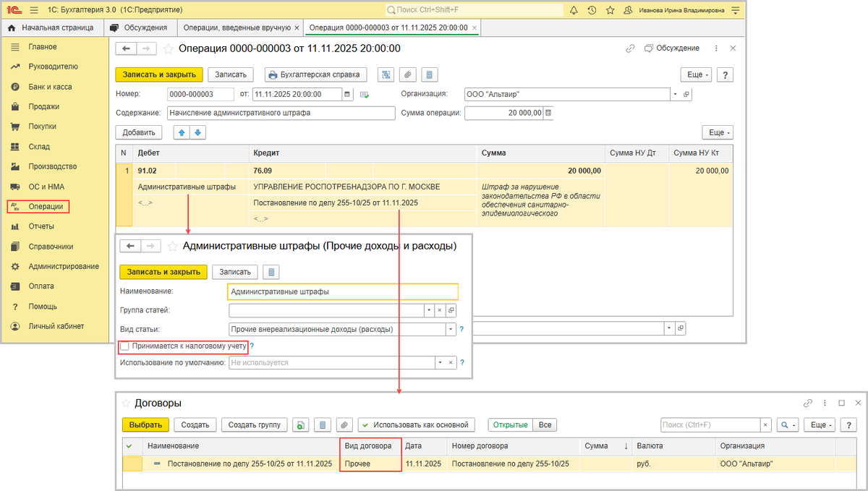Select Прочее cell in Вид договора column
The height and width of the screenshot is (491, 868).
click(x=370, y=463)
